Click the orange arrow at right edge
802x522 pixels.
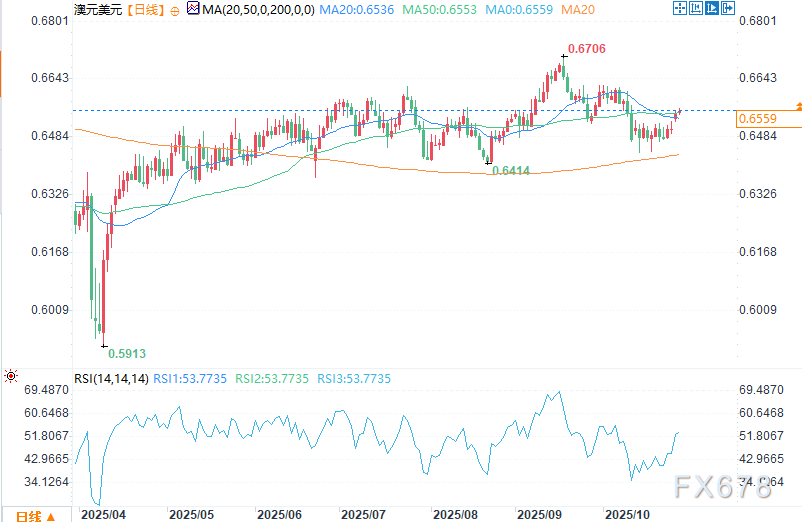(x=797, y=105)
